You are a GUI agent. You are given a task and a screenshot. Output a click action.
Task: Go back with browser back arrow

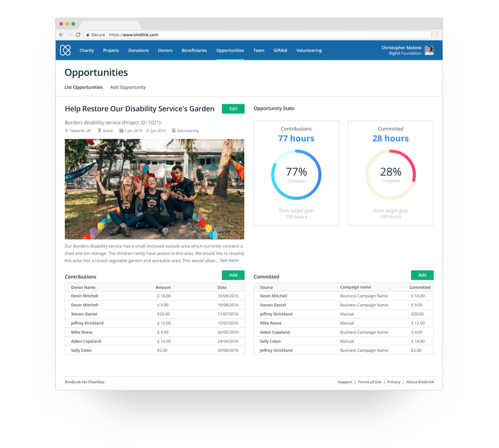61,35
